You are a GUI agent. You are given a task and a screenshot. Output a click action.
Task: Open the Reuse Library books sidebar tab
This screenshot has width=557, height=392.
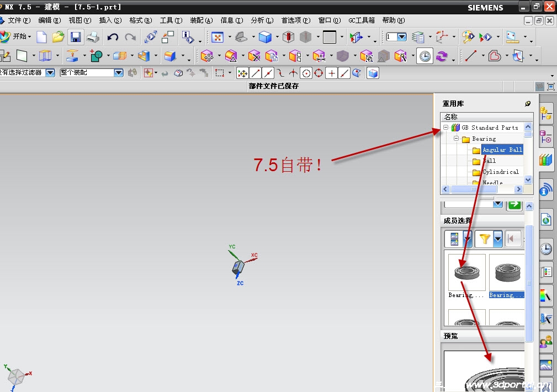tap(545, 159)
